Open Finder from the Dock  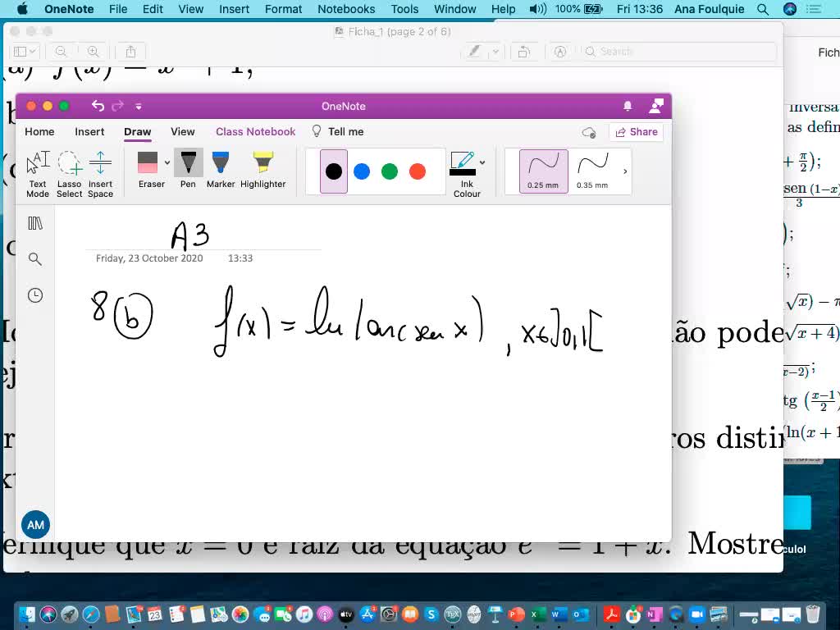27,614
